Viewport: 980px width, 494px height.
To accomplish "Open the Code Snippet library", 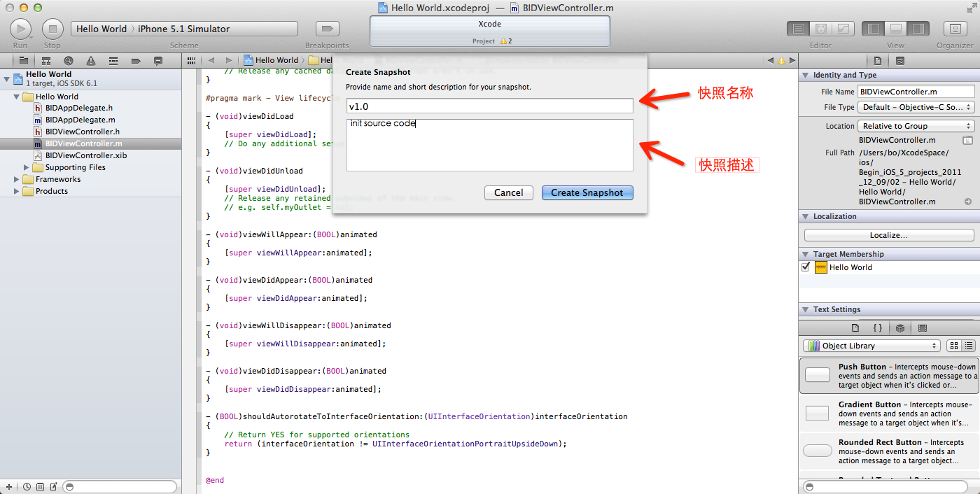I will click(877, 328).
